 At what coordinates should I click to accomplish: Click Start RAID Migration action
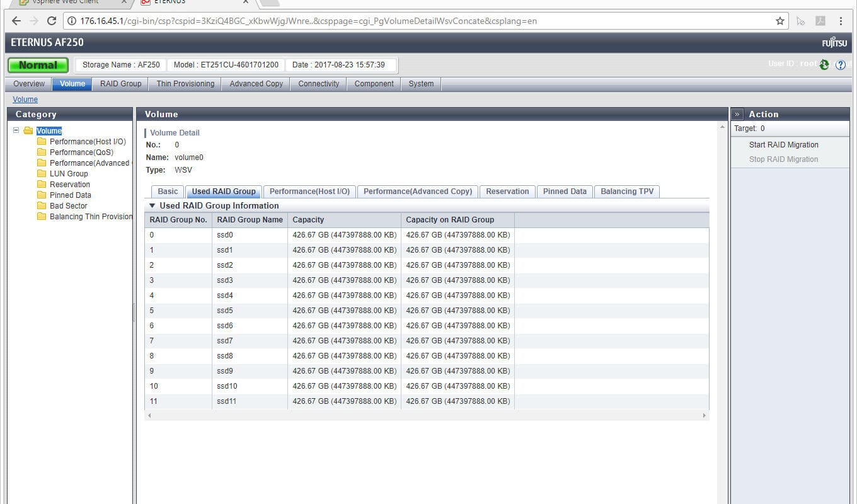click(x=783, y=145)
